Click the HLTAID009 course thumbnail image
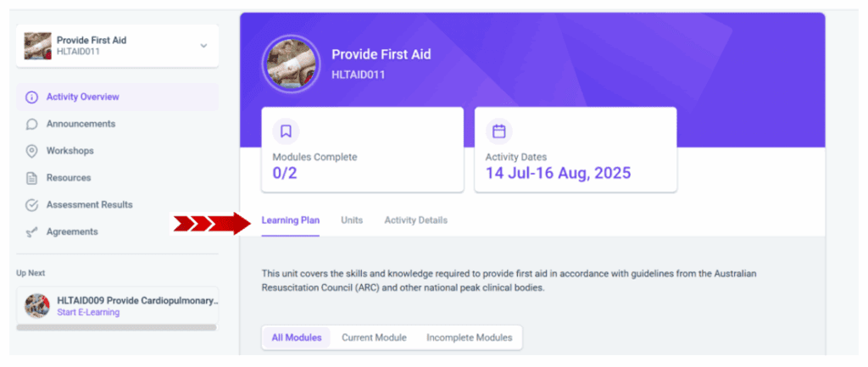Viewport: 868px width, 367px height. pos(37,306)
